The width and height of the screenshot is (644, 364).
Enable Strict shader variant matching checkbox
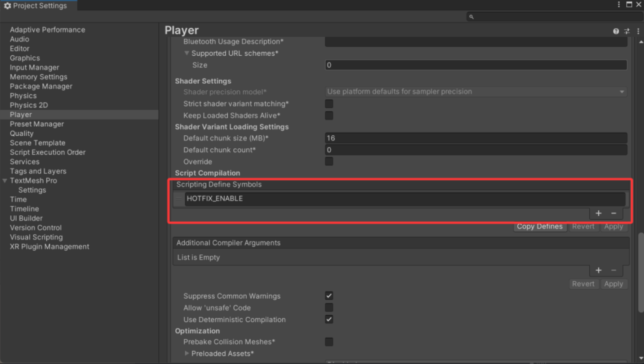pos(329,104)
